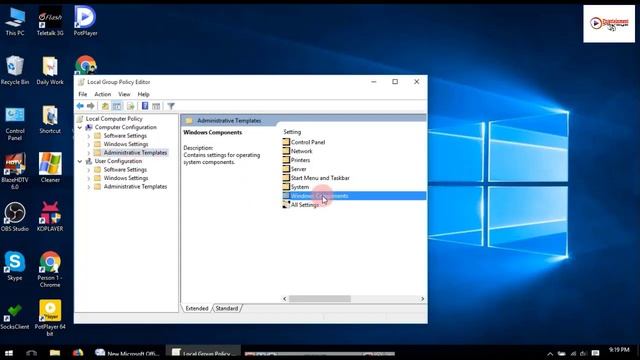Click the blue Help toolbar icon
The height and width of the screenshot is (360, 640).
click(145, 106)
